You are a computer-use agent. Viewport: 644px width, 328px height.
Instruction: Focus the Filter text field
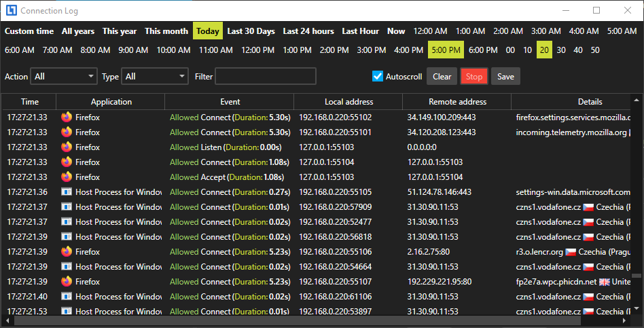click(x=266, y=76)
